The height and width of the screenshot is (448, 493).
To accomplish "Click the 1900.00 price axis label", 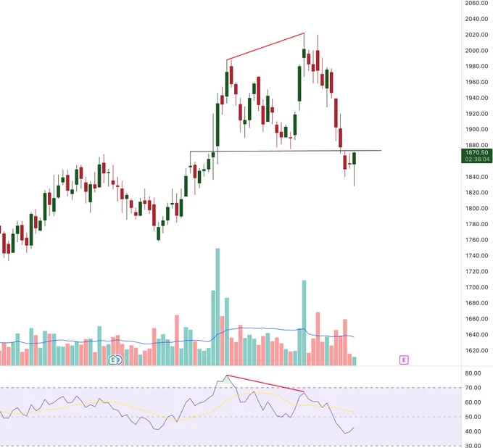I will [x=476, y=130].
